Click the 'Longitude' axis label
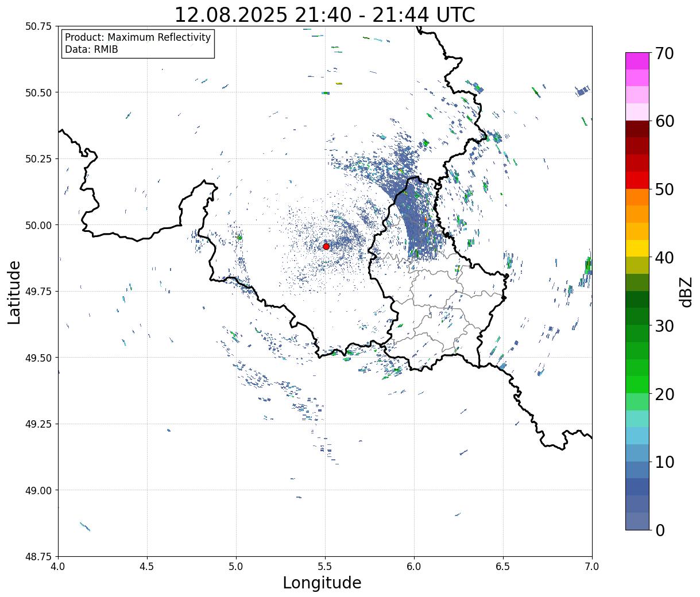The image size is (700, 597). tap(322, 583)
